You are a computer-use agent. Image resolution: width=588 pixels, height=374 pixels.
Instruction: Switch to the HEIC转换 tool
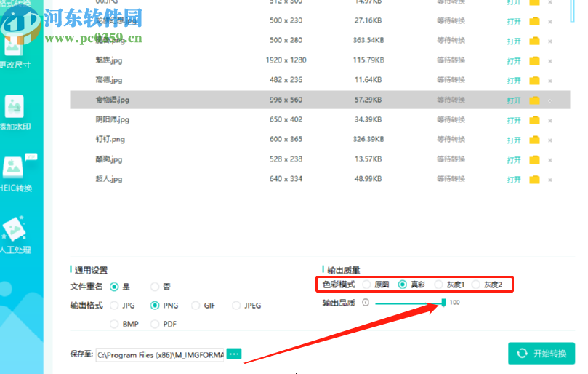coord(16,173)
